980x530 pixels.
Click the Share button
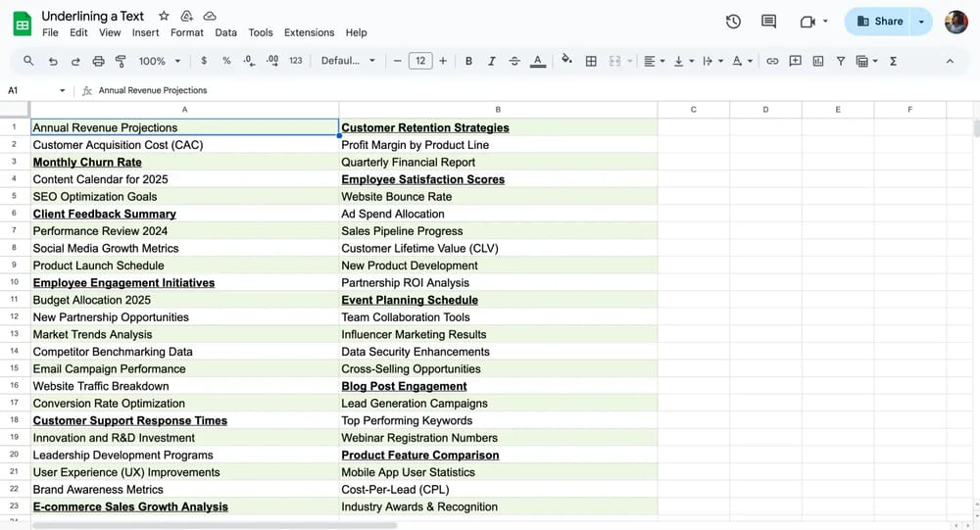879,21
